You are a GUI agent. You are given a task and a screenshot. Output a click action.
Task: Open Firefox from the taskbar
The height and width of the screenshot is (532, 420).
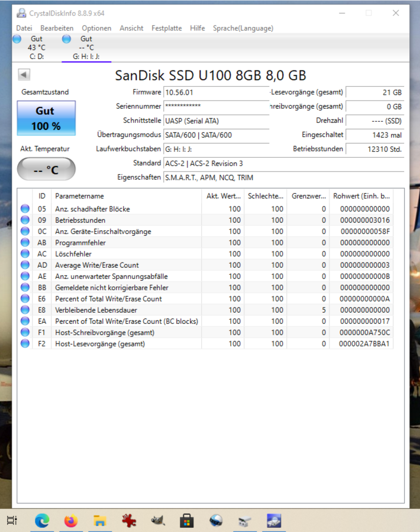point(71,520)
